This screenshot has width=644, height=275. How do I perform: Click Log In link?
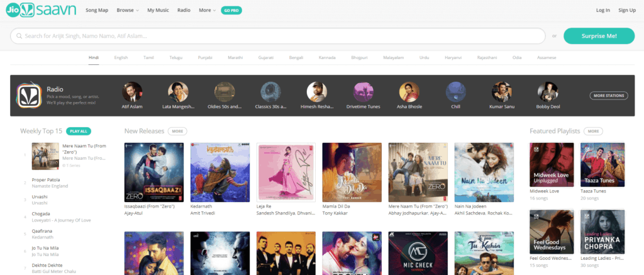tap(603, 10)
